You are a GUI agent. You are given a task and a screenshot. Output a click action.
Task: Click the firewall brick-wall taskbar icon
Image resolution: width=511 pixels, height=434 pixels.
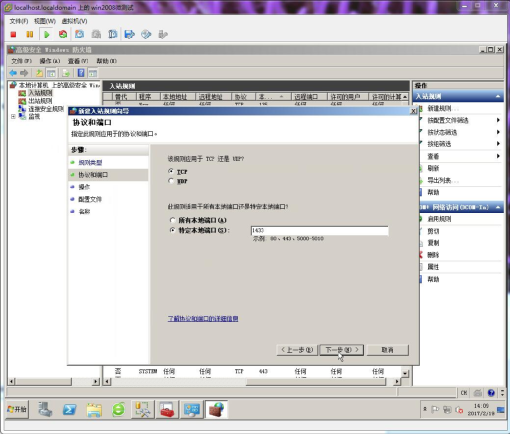coord(216,410)
